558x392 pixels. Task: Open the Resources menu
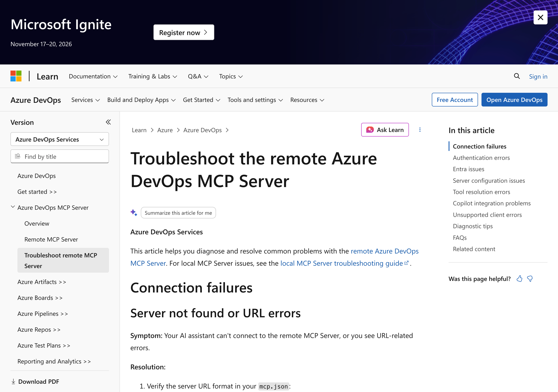(307, 100)
